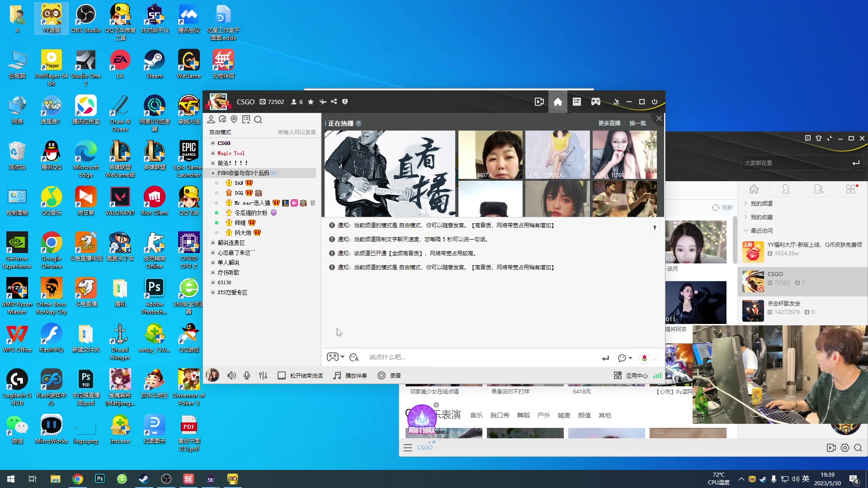The height and width of the screenshot is (488, 868).
Task: Select the 解说连麦区 sub-channel
Action: 231,243
